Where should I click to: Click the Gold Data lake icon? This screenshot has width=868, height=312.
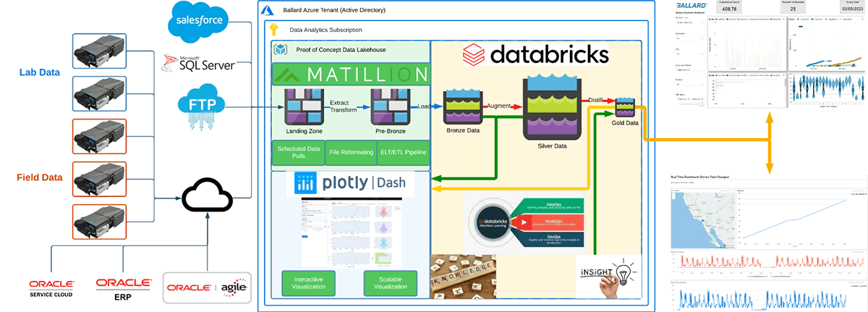626,106
